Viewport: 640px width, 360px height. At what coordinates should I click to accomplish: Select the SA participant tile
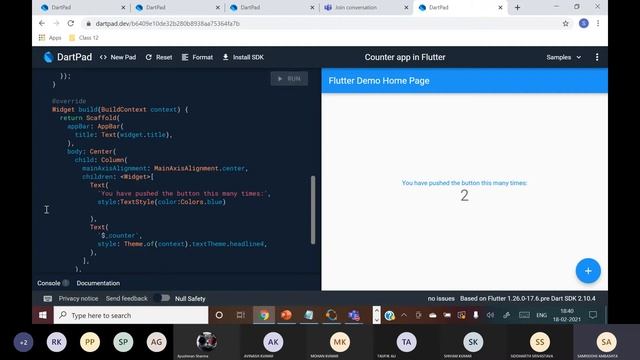pos(606,342)
